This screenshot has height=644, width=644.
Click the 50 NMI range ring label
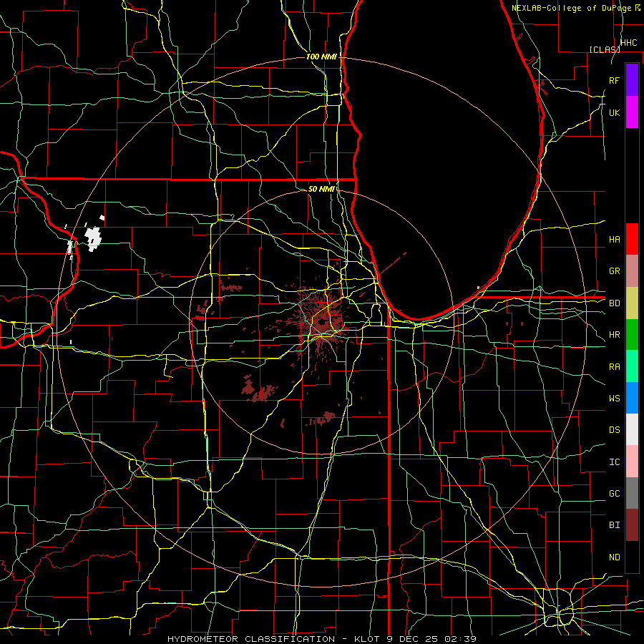tap(321, 189)
